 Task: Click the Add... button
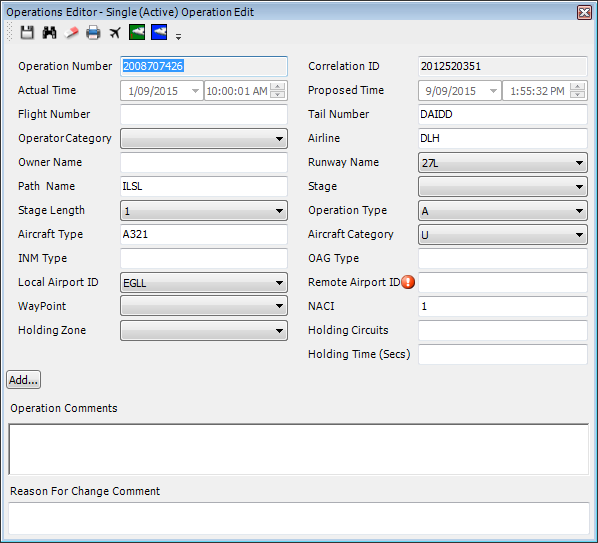[x=23, y=380]
